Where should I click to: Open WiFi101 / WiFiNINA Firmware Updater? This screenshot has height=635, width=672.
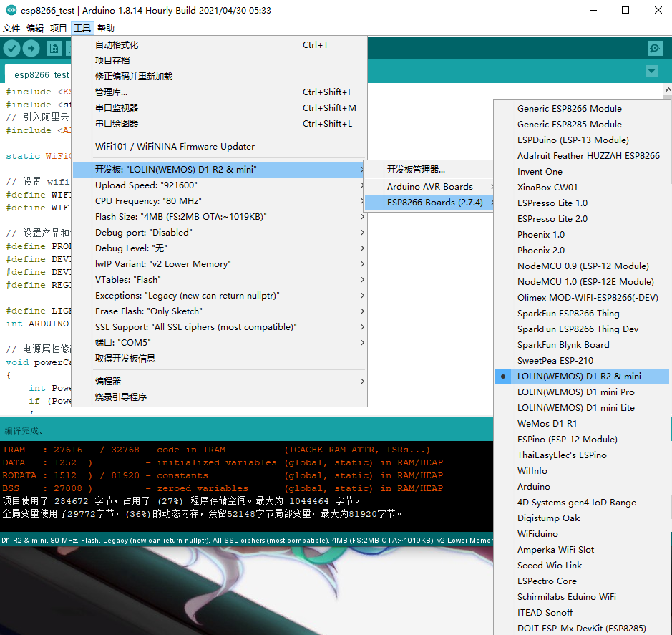pos(219,147)
